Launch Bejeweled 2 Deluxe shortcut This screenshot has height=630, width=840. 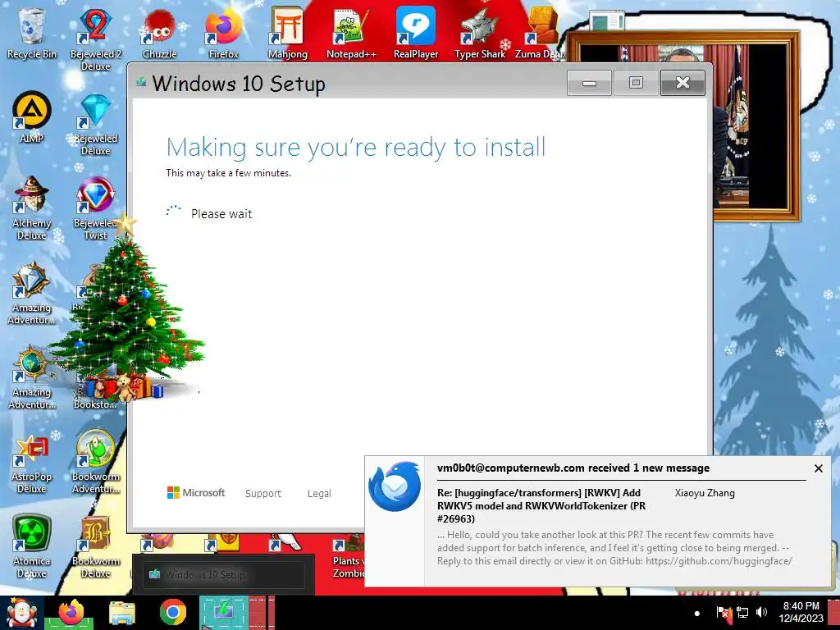click(x=95, y=38)
